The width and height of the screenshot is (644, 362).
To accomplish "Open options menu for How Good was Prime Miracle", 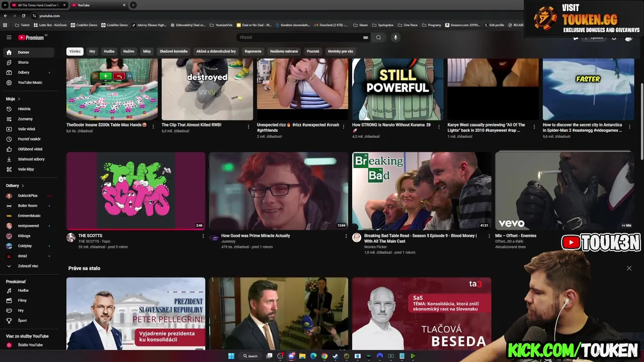I will point(346,236).
